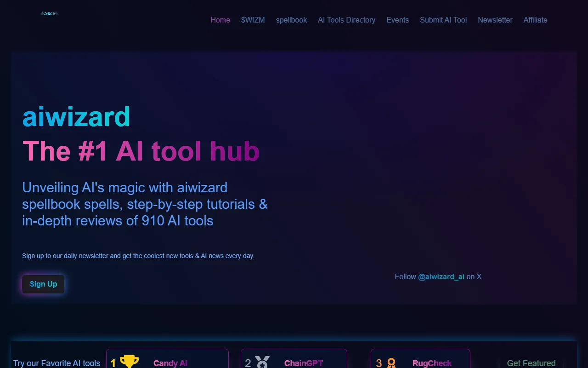The width and height of the screenshot is (588, 368).
Task: Click the orange ribbon award icon
Action: click(x=391, y=363)
